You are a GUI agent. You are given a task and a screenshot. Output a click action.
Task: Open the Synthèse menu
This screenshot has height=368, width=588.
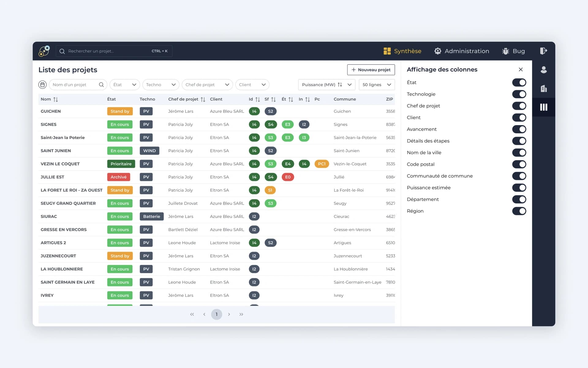click(x=402, y=51)
